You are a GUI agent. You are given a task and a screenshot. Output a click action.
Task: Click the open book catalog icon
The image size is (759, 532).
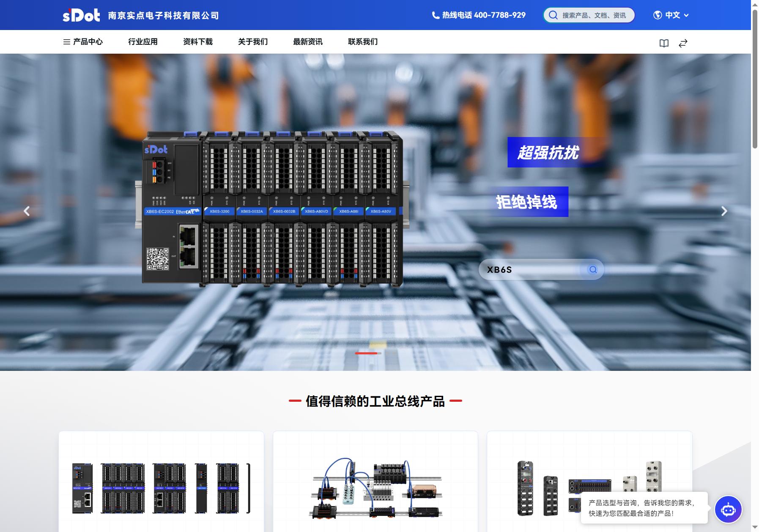[664, 43]
